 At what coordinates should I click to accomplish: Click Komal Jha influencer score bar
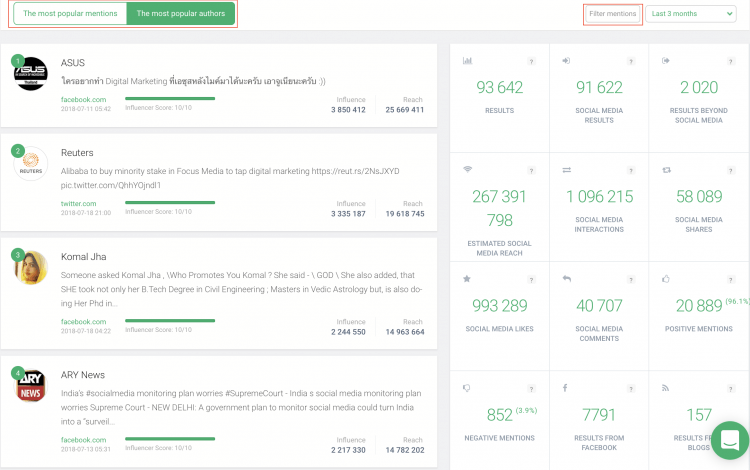(x=170, y=321)
